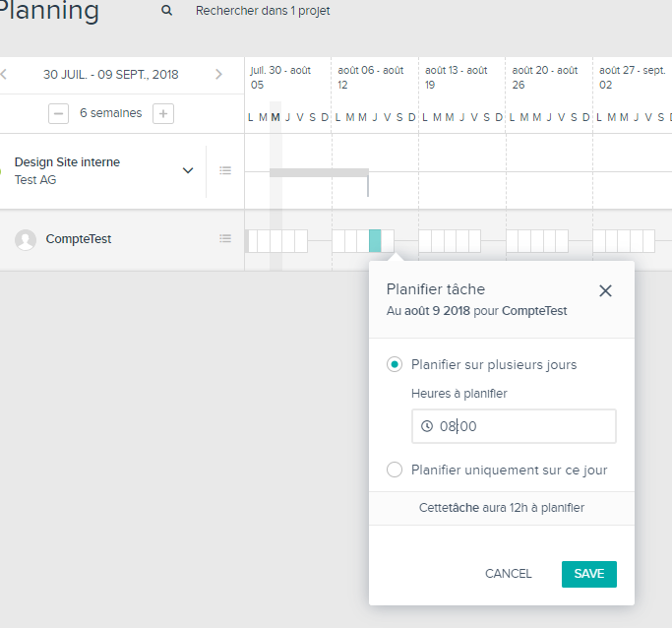Screen dimensions: 672x628
Task: Click the gray project timeline bar
Action: [x=319, y=173]
